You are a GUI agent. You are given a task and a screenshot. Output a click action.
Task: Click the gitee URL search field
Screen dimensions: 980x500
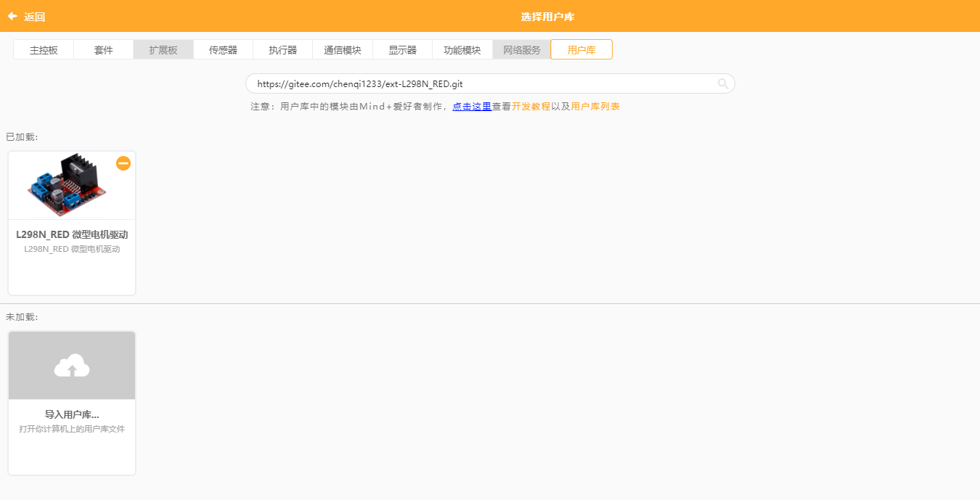point(479,83)
